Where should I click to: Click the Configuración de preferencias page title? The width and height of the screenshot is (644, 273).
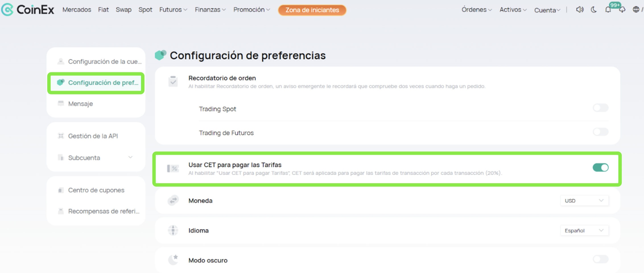tap(248, 55)
